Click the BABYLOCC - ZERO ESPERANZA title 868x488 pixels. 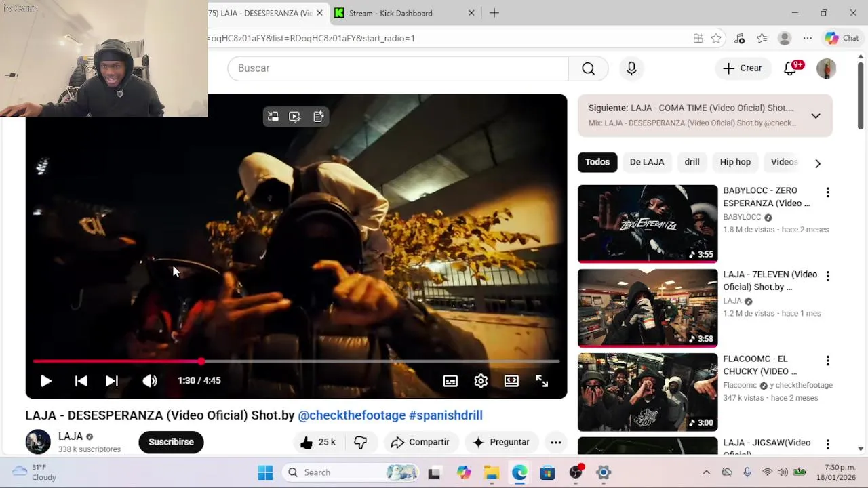pos(766,197)
